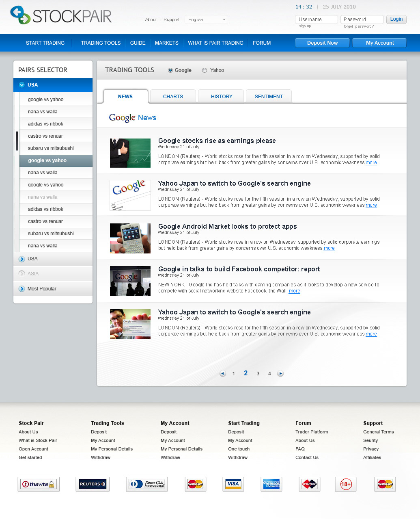
Task: Open headline Google stocks rise as earnings please
Action: pyautogui.click(x=217, y=141)
